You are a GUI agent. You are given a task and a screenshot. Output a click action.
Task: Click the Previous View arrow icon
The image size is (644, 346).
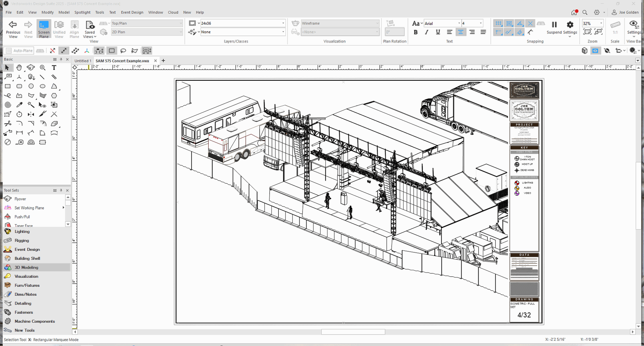[13, 24]
